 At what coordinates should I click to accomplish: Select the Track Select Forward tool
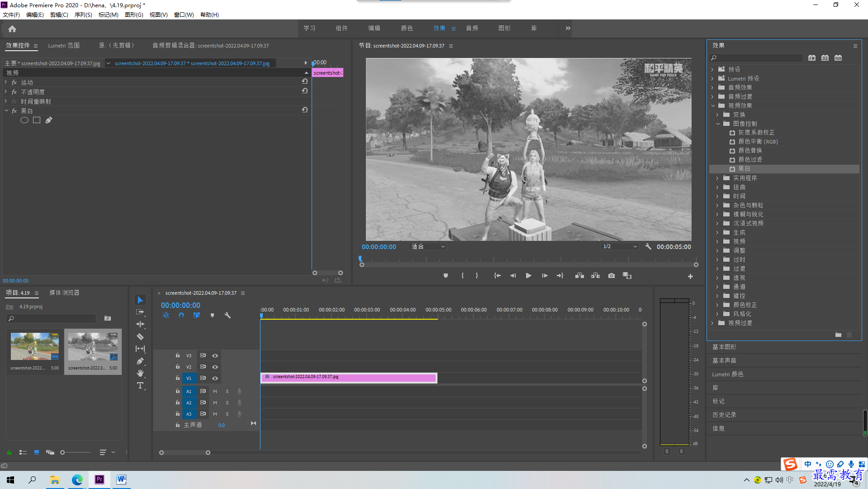pyautogui.click(x=140, y=312)
